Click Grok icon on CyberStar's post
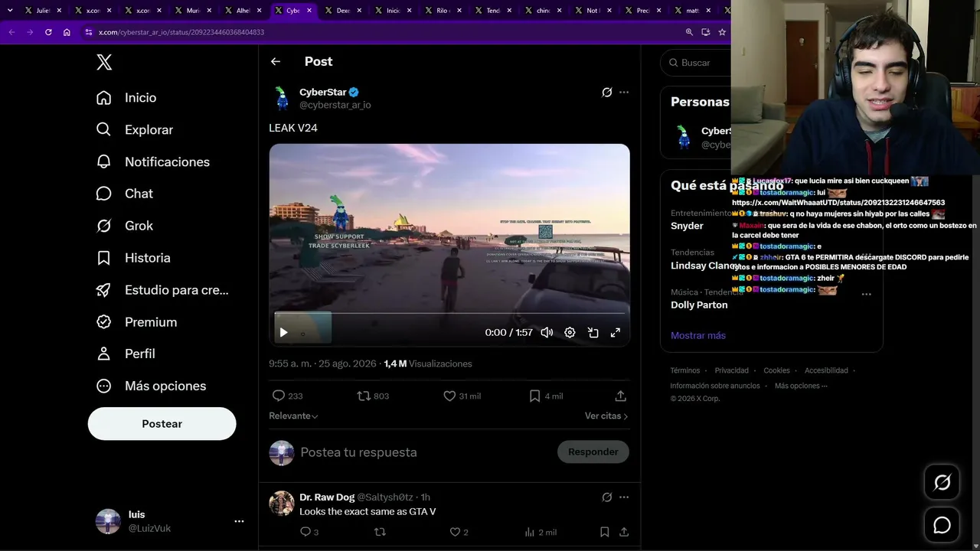Viewport: 980px width, 551px height. click(x=607, y=93)
